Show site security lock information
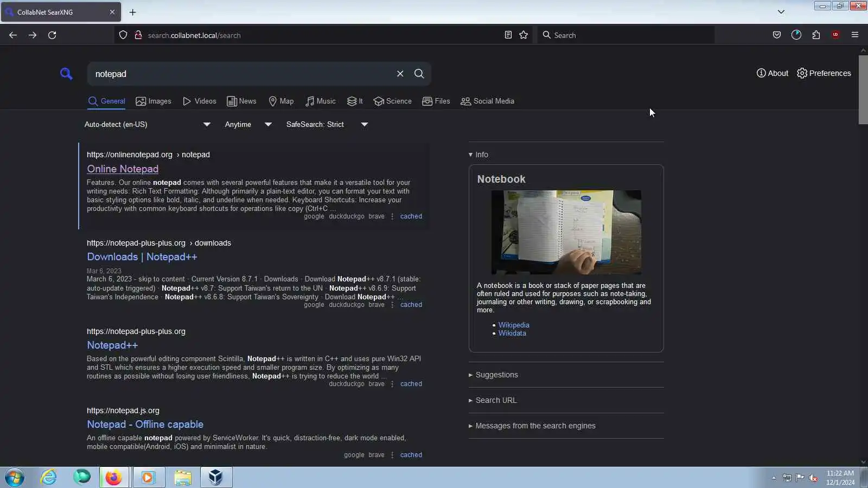This screenshot has width=868, height=488. [x=138, y=35]
